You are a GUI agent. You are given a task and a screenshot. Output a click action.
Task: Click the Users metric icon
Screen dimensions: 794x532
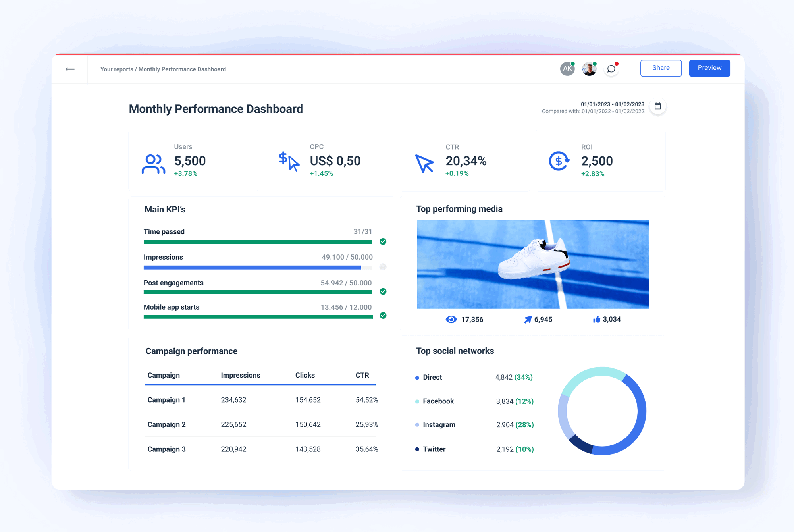(x=153, y=163)
